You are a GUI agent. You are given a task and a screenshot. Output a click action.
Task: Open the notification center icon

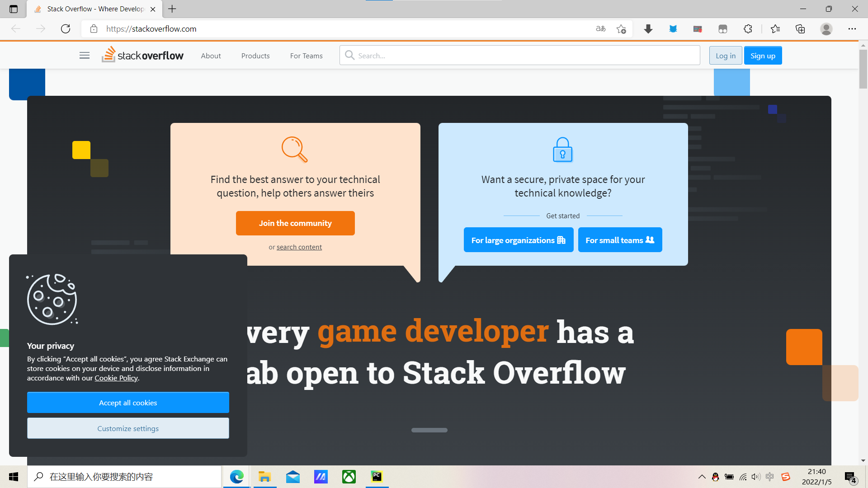850,477
